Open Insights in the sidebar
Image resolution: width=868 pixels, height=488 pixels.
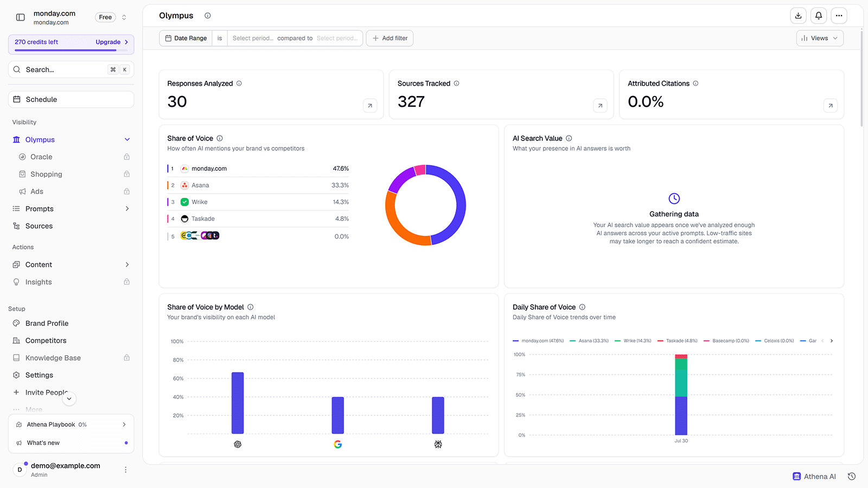click(x=39, y=282)
